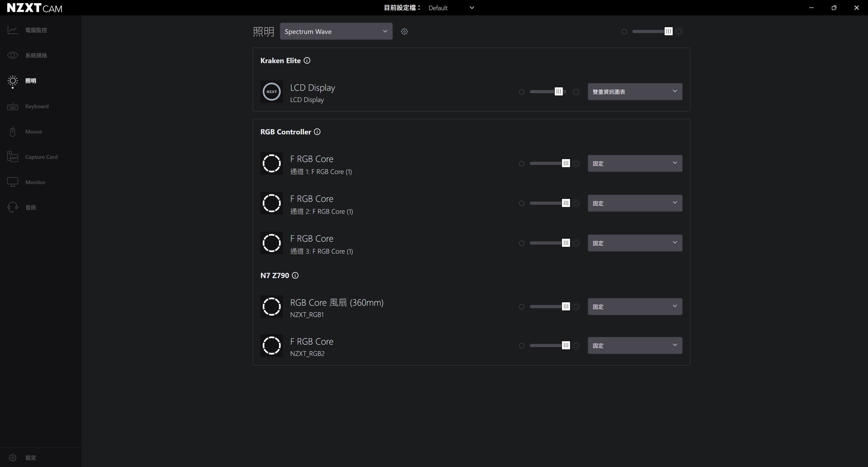Click the LCD Display brightness slider
Screen dimensions: 868x467
click(547, 91)
